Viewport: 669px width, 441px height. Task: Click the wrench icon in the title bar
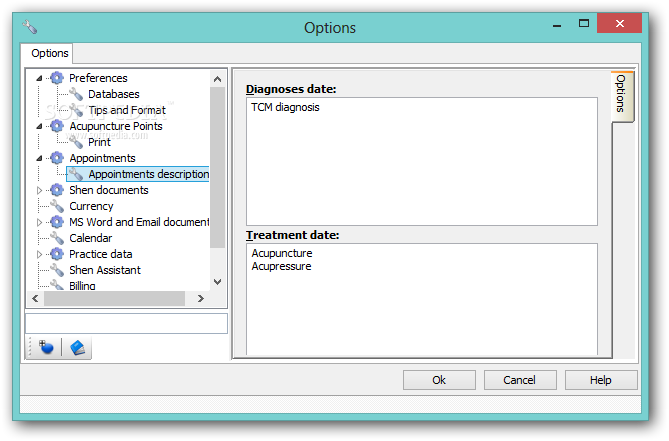point(30,27)
